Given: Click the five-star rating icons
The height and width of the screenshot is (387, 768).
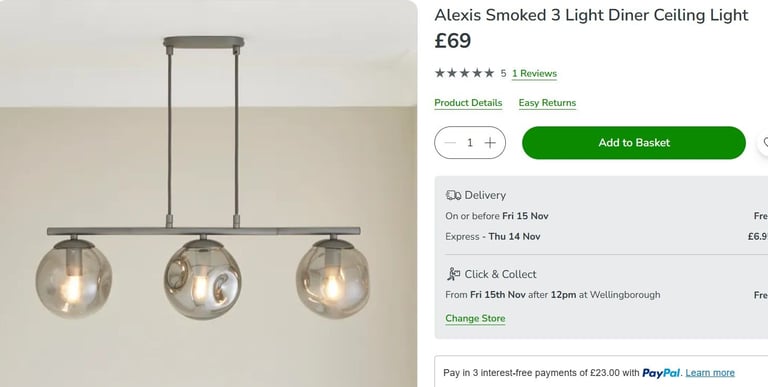Looking at the screenshot, I should pos(464,73).
